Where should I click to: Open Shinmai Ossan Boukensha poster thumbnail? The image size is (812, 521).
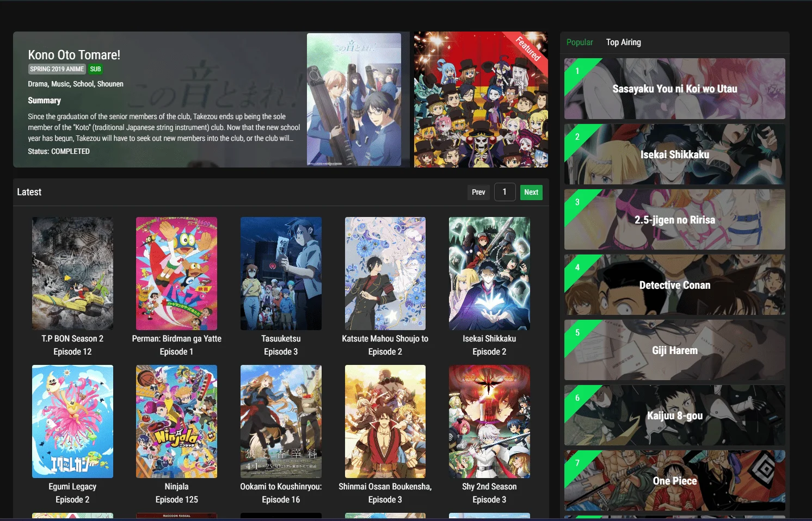coord(385,421)
